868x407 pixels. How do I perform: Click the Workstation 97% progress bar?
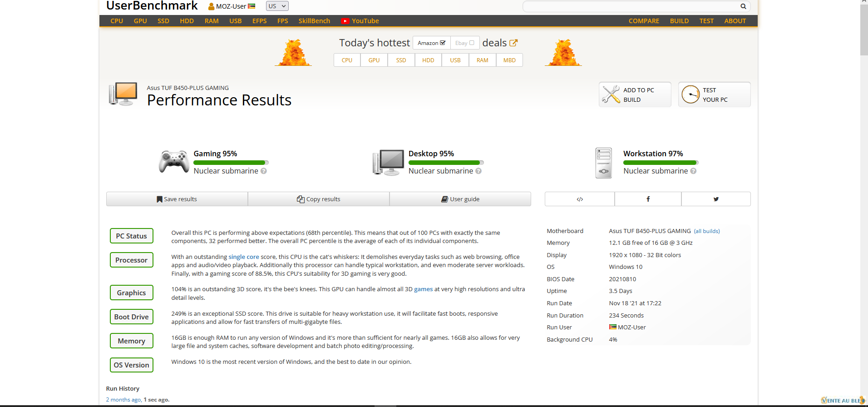coord(661,162)
